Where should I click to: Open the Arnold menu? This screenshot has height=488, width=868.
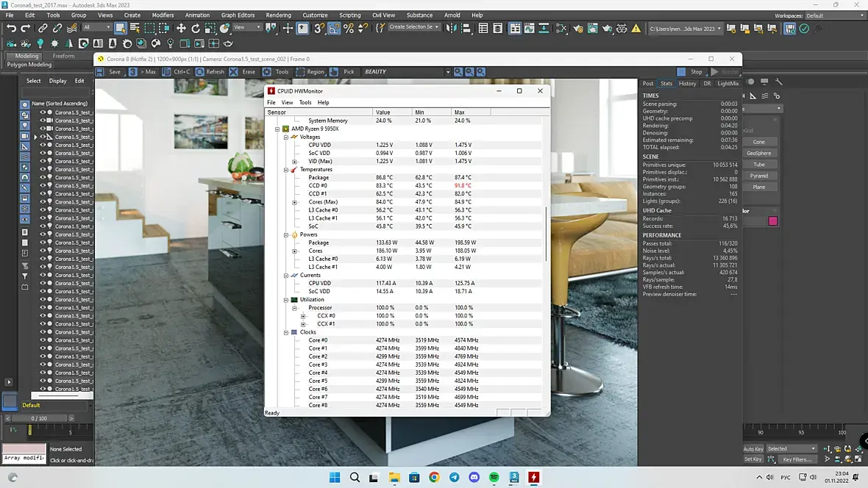[x=452, y=15]
